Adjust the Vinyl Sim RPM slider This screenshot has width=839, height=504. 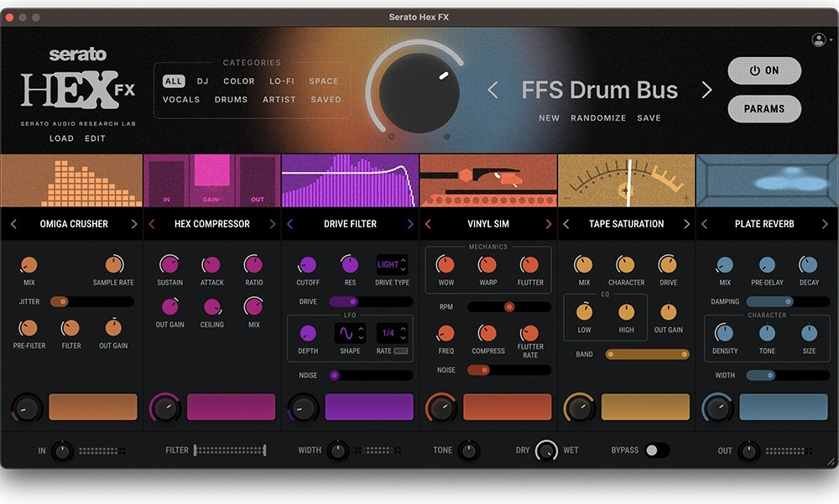[x=509, y=307]
